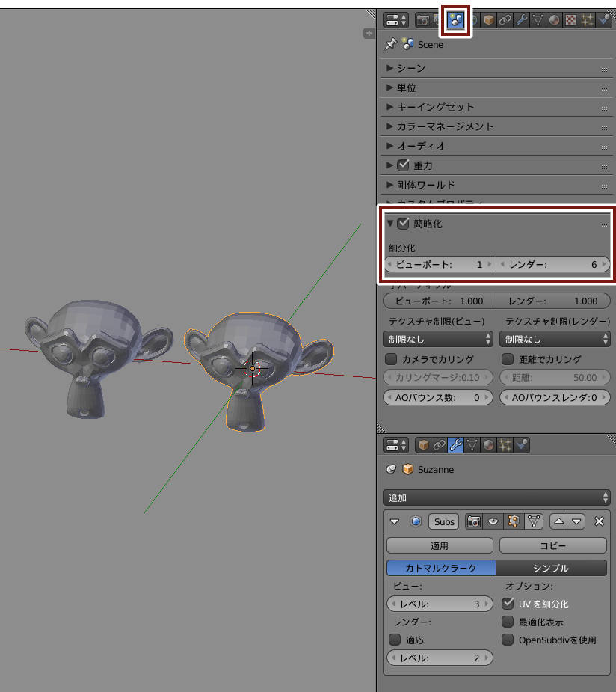
Task: Open Physics tab in Suzanne properties header
Action: click(x=521, y=445)
